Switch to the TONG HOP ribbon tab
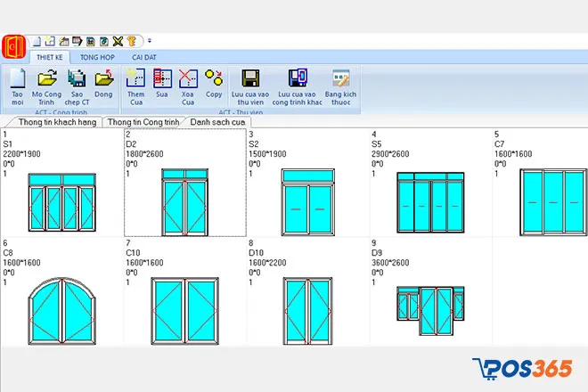Viewport: 588px width, 392px height. tap(97, 56)
